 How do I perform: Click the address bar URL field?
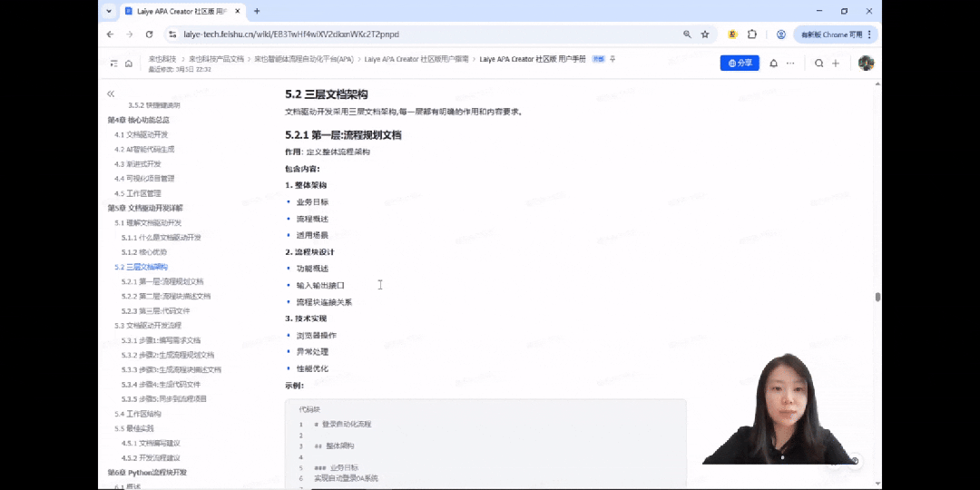tap(425, 34)
